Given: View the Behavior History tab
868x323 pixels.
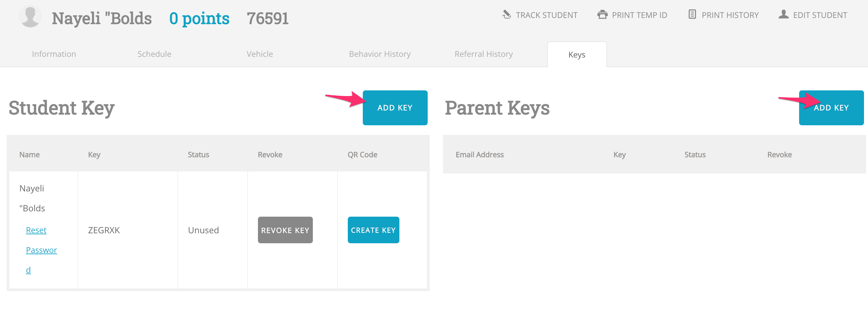Looking at the screenshot, I should 379,54.
